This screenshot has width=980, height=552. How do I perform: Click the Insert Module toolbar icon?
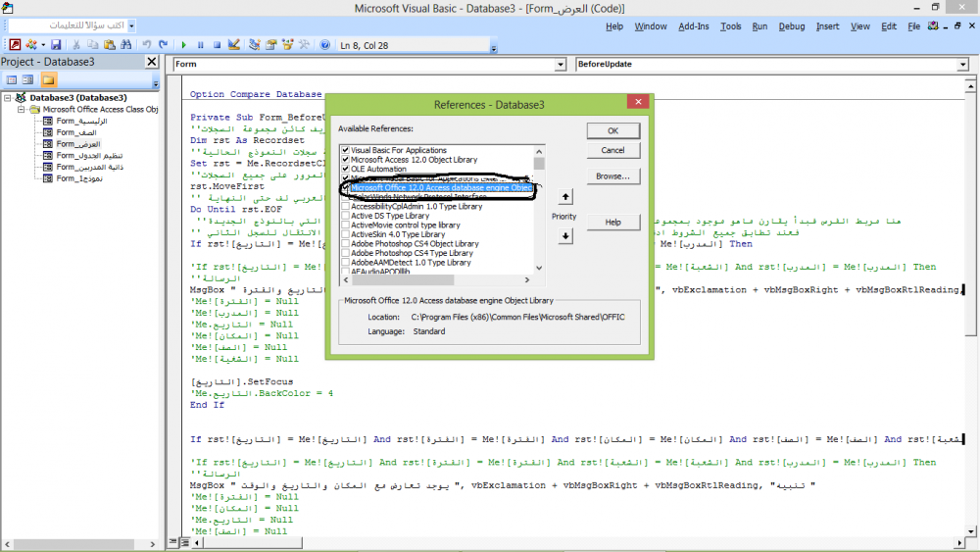click(x=30, y=44)
